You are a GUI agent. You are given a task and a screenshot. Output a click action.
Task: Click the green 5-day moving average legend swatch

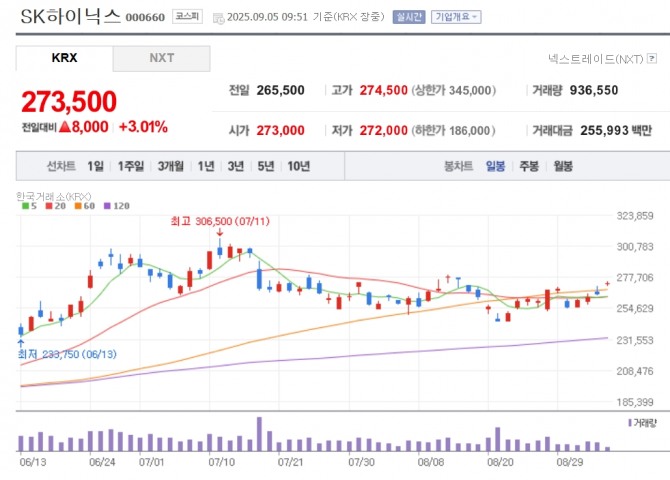tap(26, 206)
